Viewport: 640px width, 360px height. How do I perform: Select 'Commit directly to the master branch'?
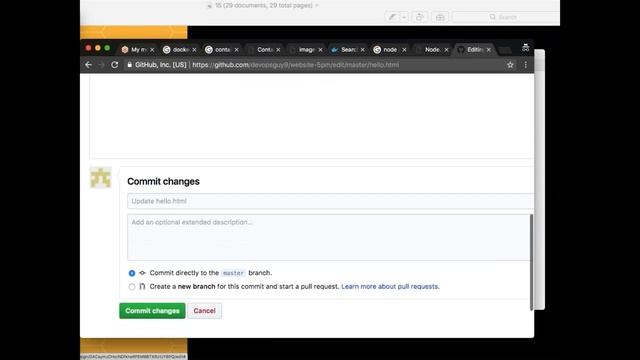pos(132,273)
